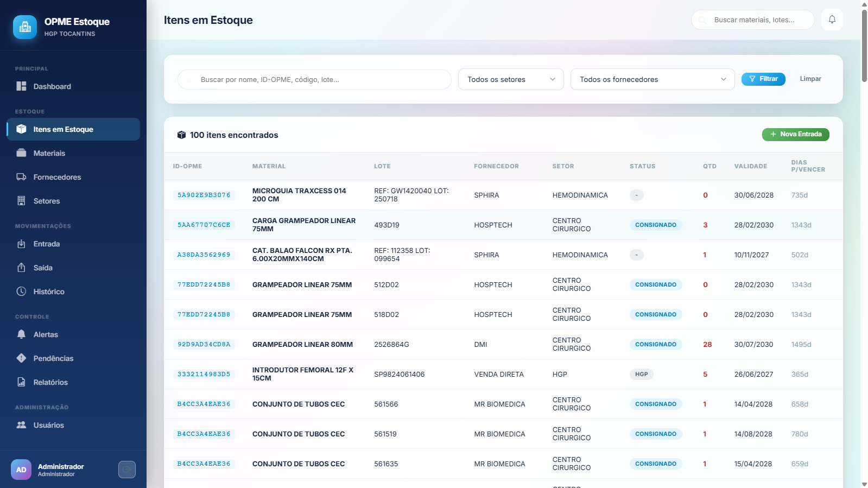This screenshot has width=868, height=488.
Task: Click the Histórico clock icon
Action: click(x=21, y=291)
